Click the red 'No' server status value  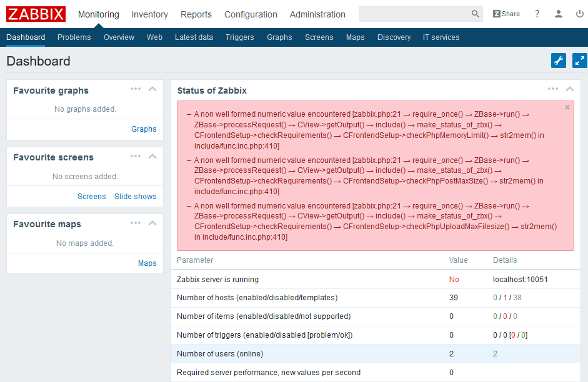coord(454,280)
